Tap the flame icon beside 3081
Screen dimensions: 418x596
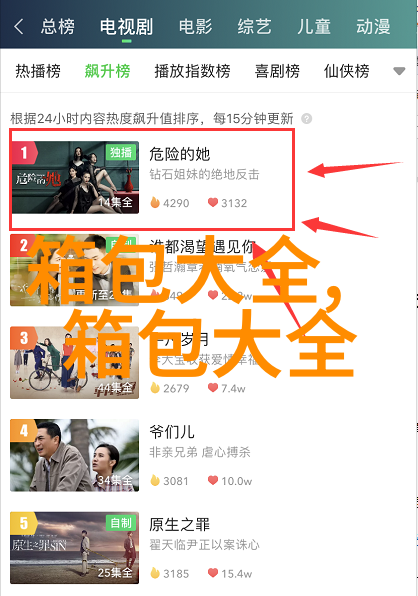tap(155, 480)
